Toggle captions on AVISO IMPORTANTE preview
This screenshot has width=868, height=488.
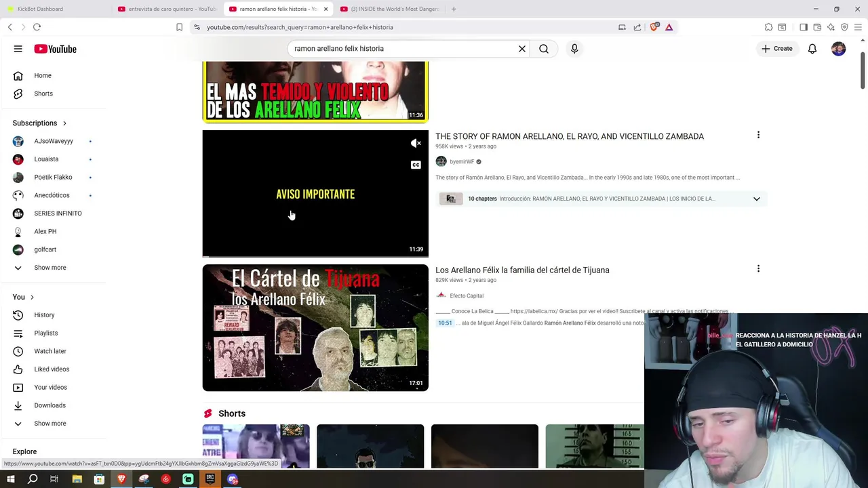[416, 165]
